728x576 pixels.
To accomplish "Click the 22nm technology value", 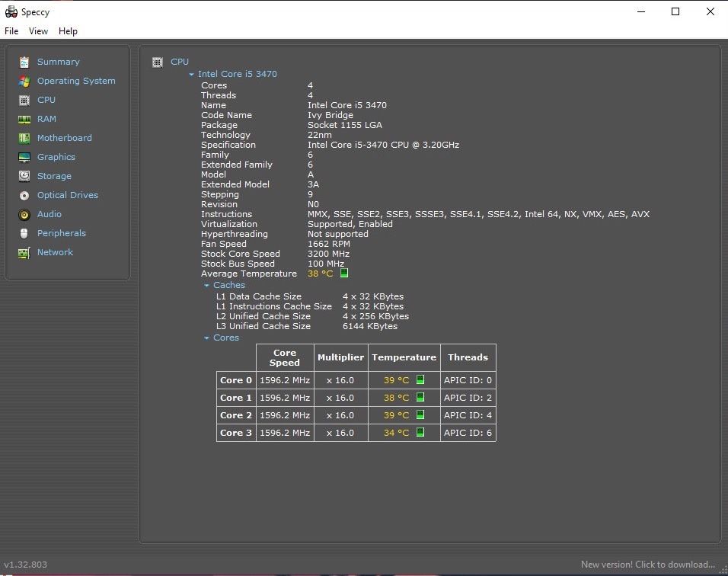I will 319,135.
